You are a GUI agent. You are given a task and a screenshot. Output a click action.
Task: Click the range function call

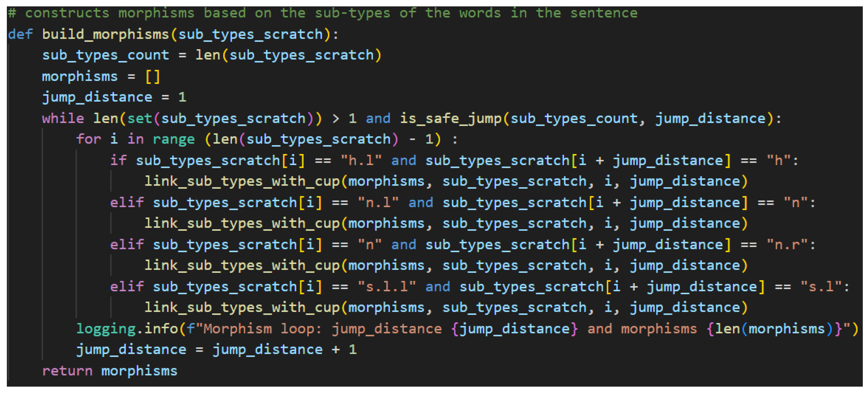174,139
